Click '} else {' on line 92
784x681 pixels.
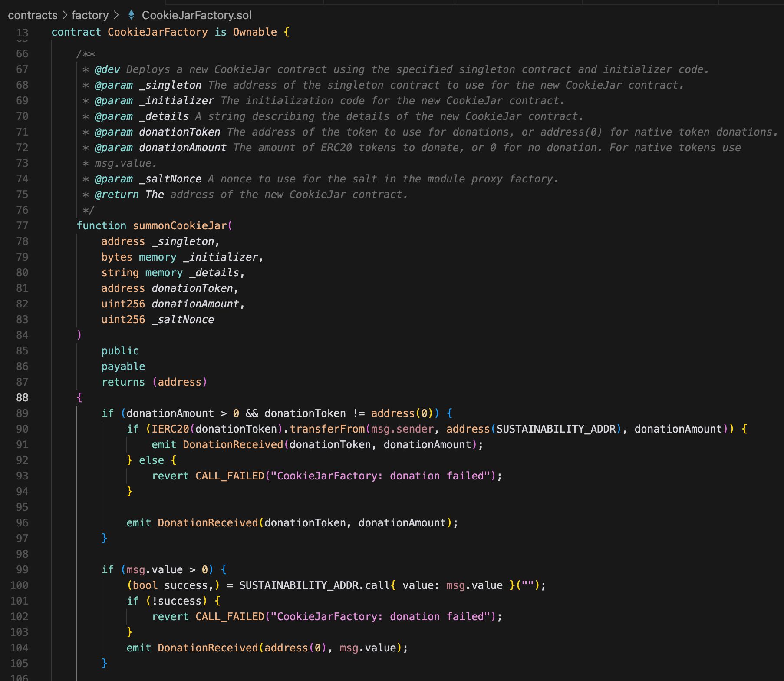click(x=152, y=460)
